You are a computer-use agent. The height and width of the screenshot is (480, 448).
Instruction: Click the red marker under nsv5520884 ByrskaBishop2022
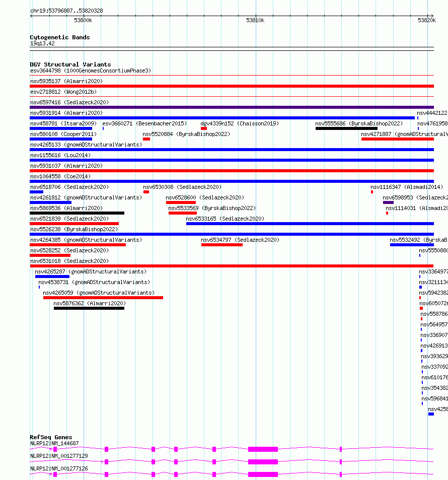click(146, 139)
